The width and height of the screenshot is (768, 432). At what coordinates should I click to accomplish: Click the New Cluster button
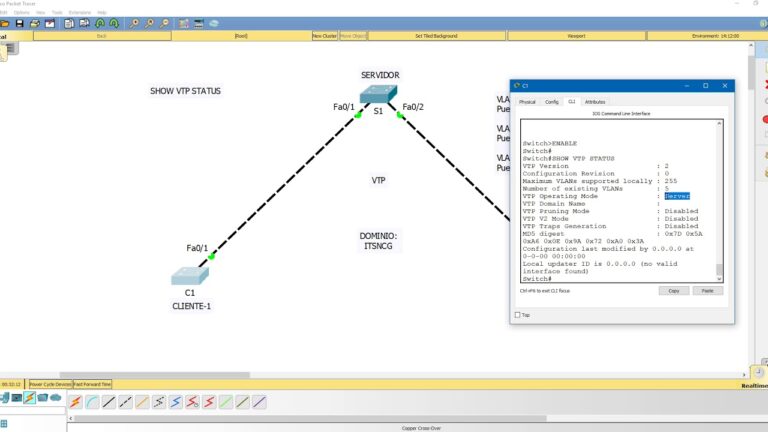coord(324,36)
